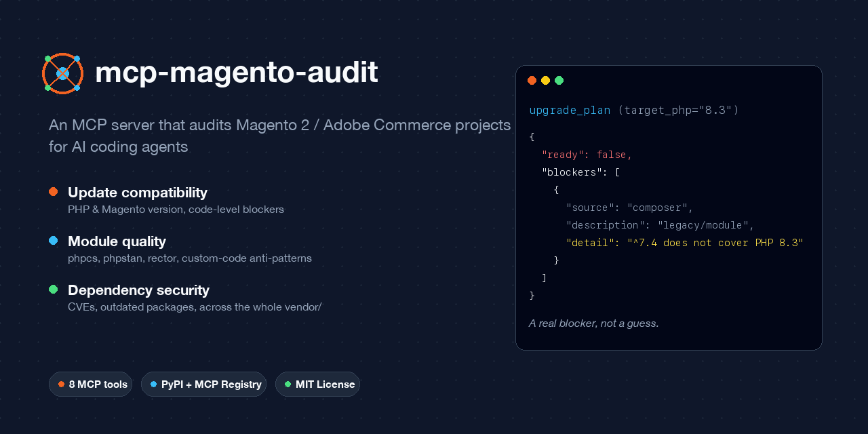868x434 pixels.
Task: Click the 'phpcs, phpstan, rector' description line
Action: click(190, 258)
